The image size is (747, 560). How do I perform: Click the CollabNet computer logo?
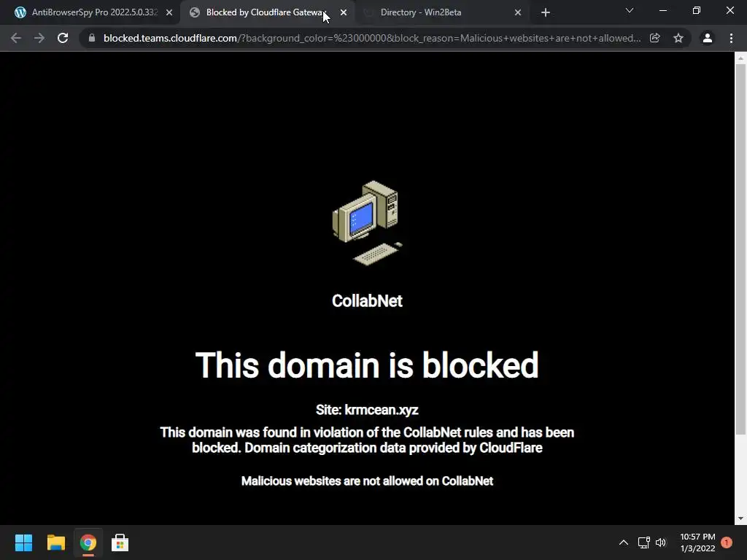(x=368, y=223)
